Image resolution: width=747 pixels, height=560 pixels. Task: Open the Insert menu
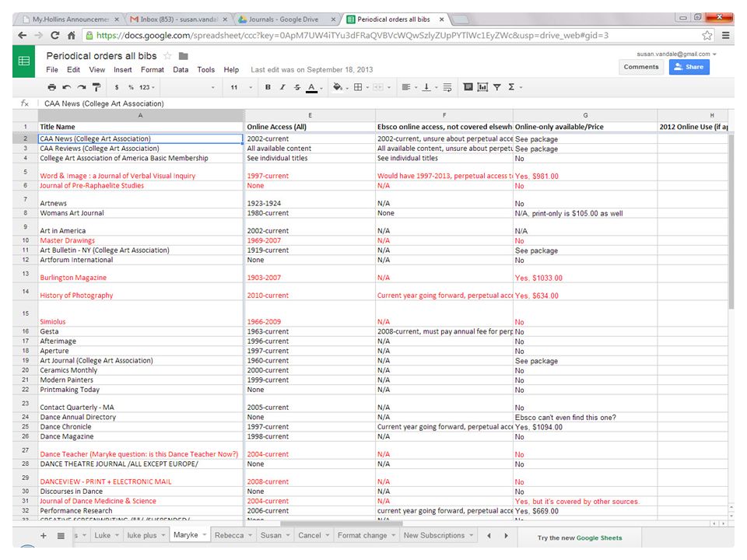tap(122, 69)
